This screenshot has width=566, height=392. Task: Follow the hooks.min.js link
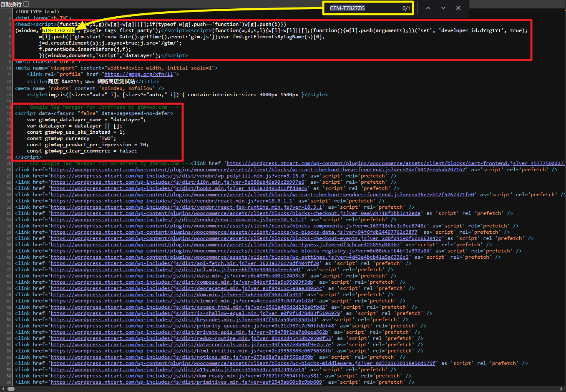click(179, 188)
